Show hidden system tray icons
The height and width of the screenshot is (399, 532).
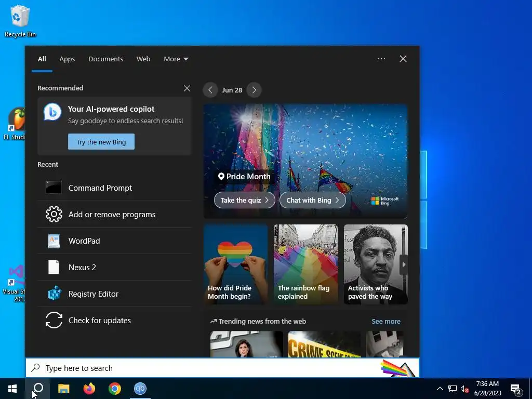[x=440, y=389]
